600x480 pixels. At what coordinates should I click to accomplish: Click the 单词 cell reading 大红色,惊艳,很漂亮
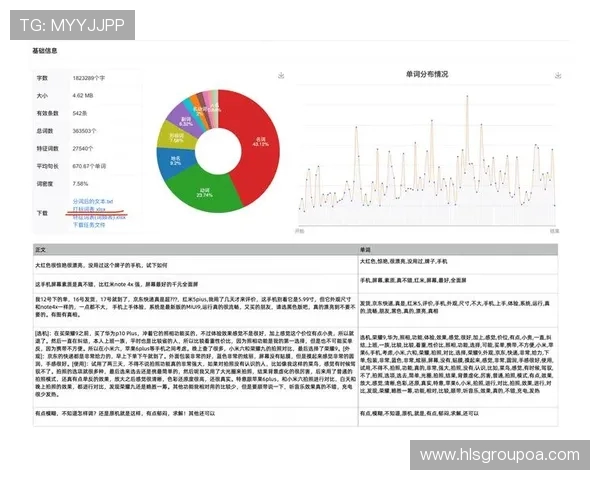pyautogui.click(x=458, y=265)
